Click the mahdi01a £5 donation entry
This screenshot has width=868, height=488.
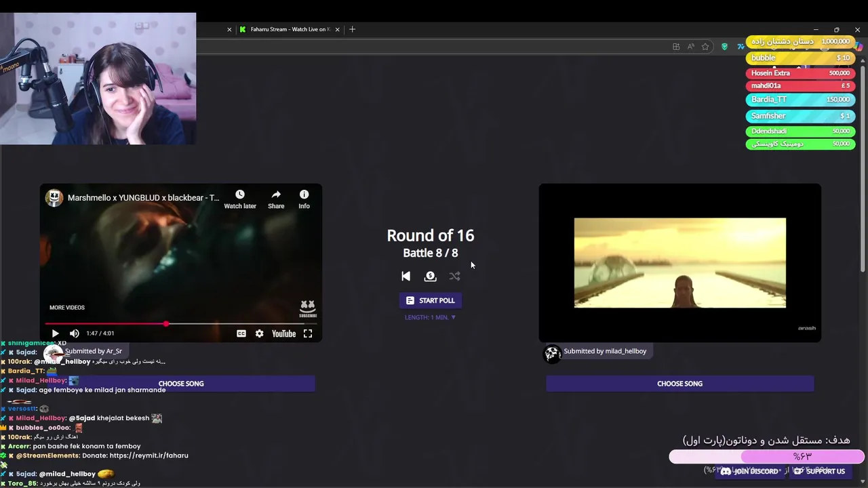coord(800,86)
